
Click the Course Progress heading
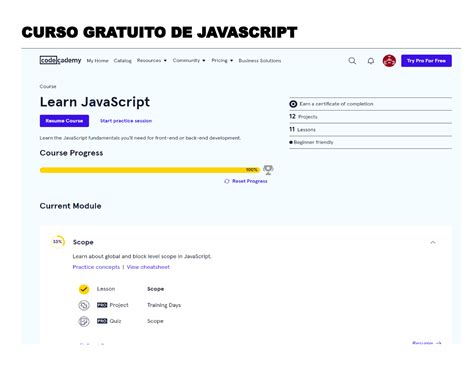(x=71, y=153)
